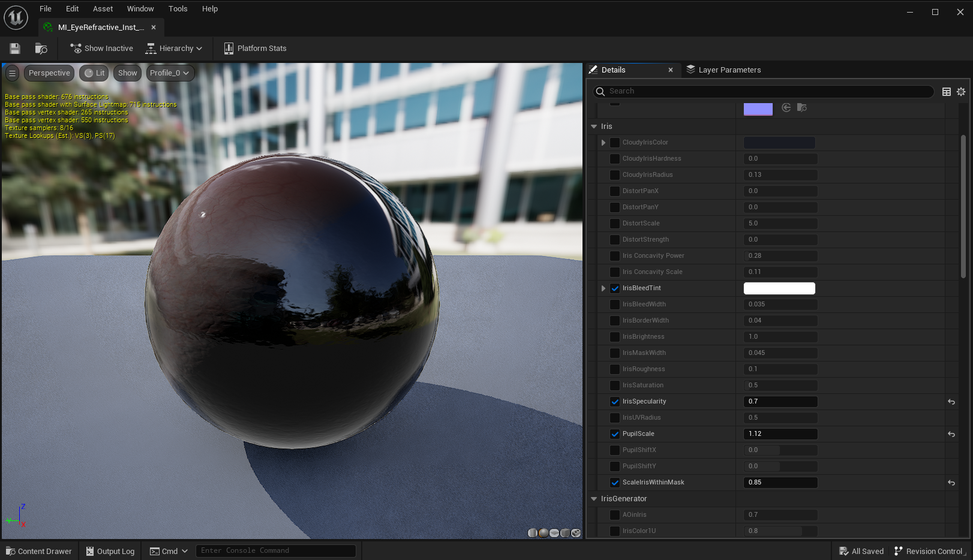
Task: Open the File menu
Action: pos(46,9)
